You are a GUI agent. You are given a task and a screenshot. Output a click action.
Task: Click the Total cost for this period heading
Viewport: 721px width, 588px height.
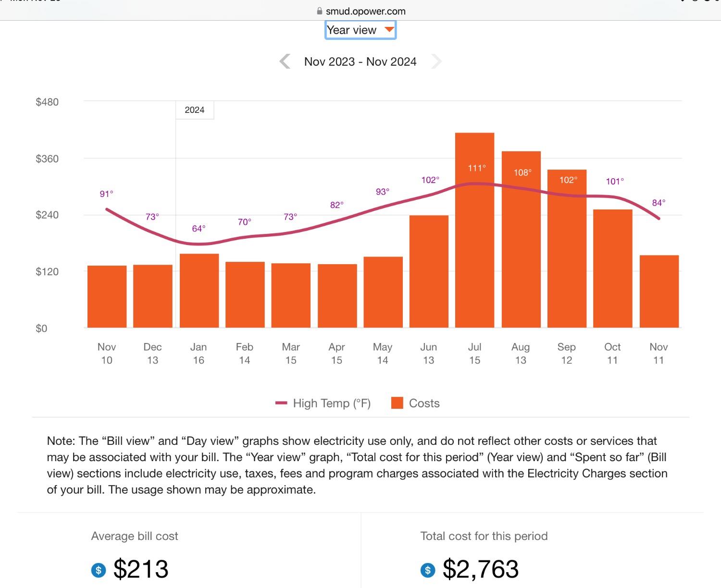(484, 536)
